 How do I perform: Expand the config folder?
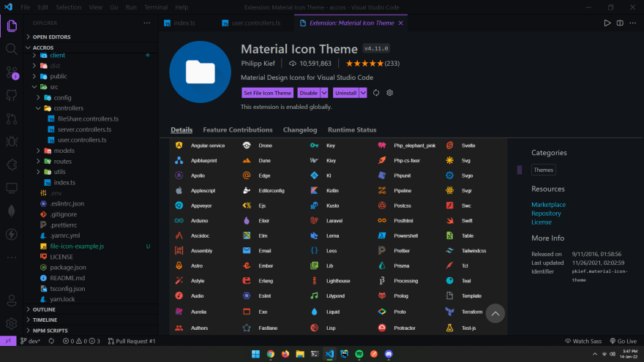pyautogui.click(x=62, y=98)
